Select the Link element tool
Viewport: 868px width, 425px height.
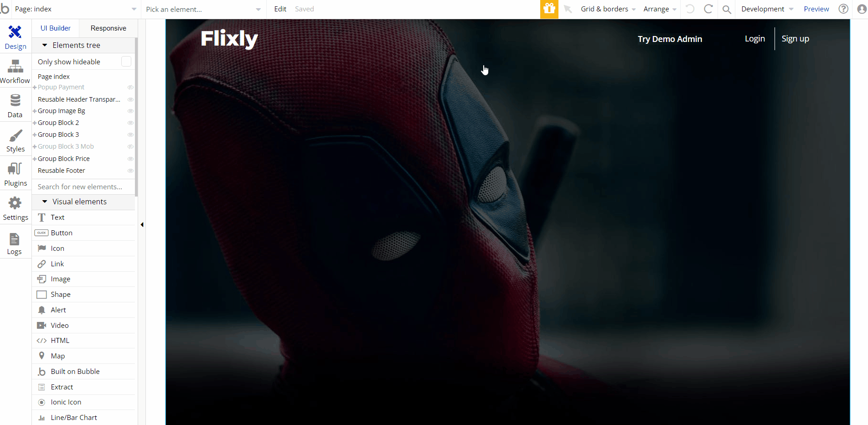coord(84,264)
